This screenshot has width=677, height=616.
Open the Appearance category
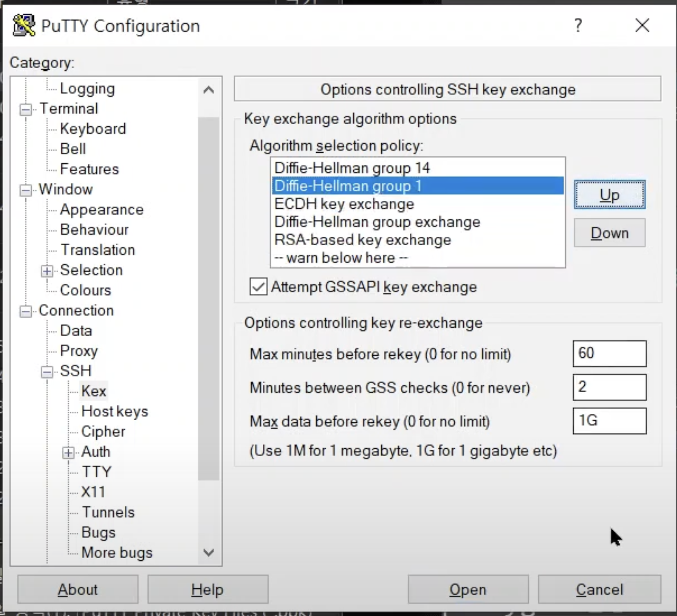click(x=102, y=210)
